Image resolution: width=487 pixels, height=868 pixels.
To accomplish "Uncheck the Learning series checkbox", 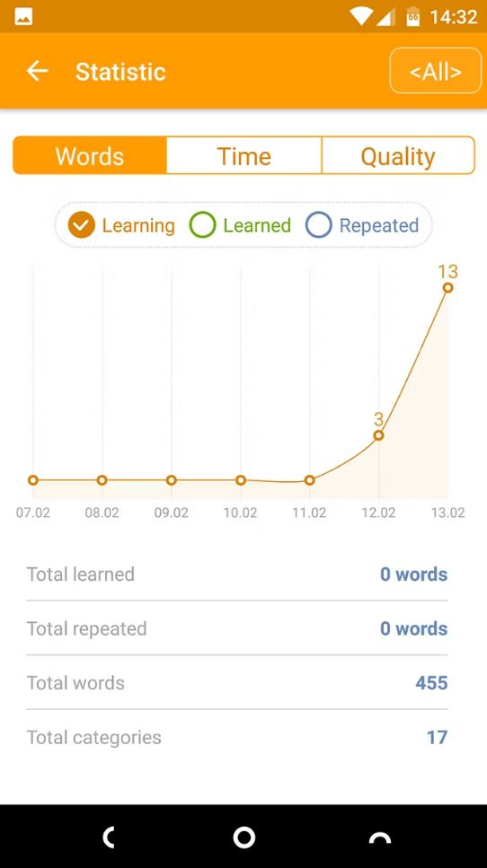I will point(82,225).
